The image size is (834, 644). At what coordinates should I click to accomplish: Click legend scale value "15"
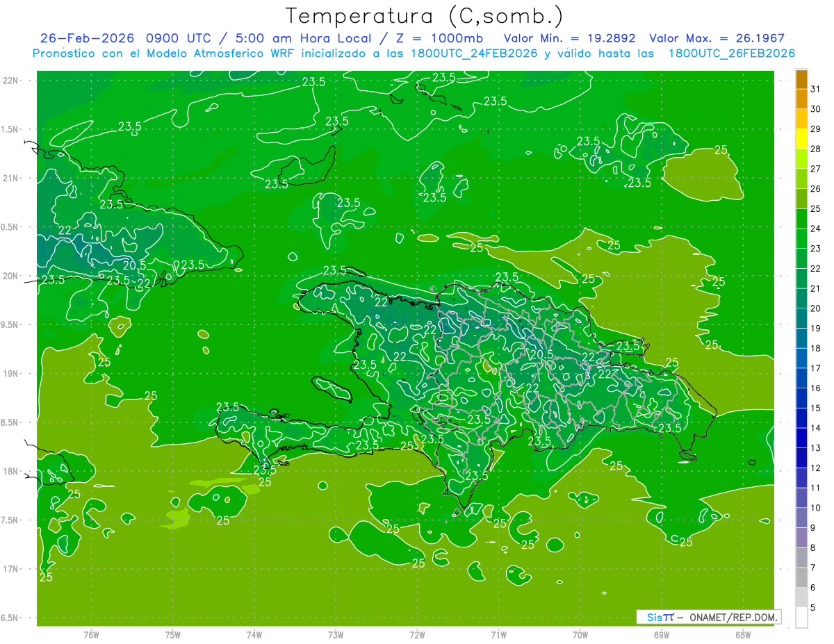pos(816,408)
